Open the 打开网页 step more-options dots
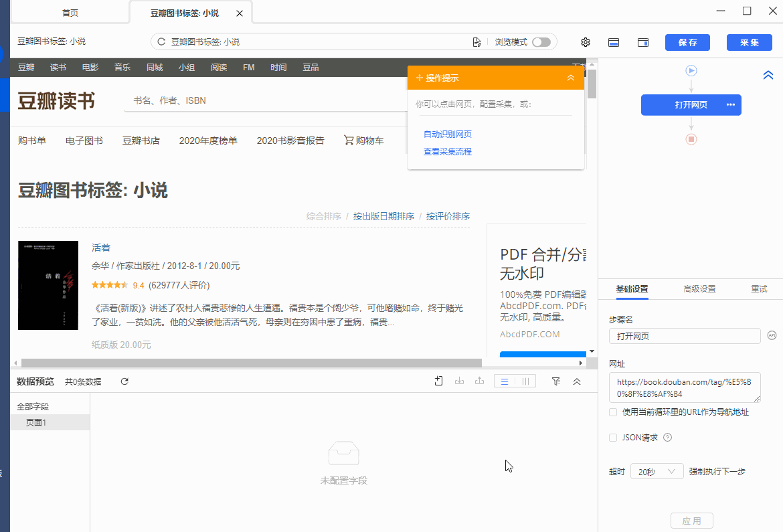 (731, 105)
